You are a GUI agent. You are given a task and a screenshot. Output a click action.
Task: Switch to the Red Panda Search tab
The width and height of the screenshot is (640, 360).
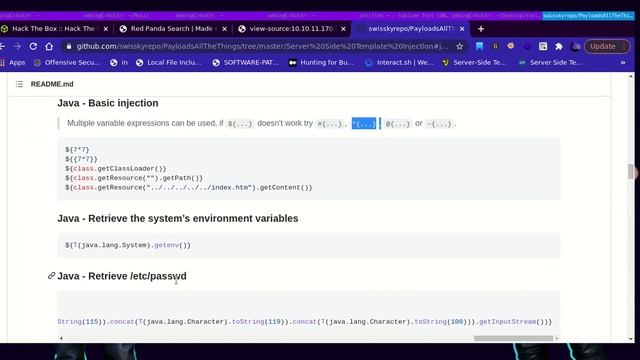pos(173,29)
